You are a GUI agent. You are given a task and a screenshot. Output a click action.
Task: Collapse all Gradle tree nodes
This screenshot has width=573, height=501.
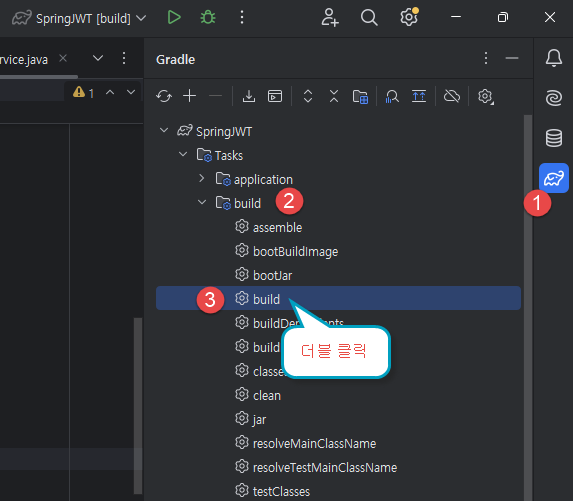tap(334, 96)
